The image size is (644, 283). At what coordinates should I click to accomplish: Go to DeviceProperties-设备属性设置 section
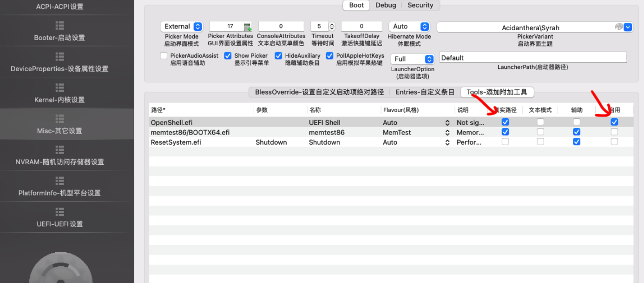coord(59,69)
